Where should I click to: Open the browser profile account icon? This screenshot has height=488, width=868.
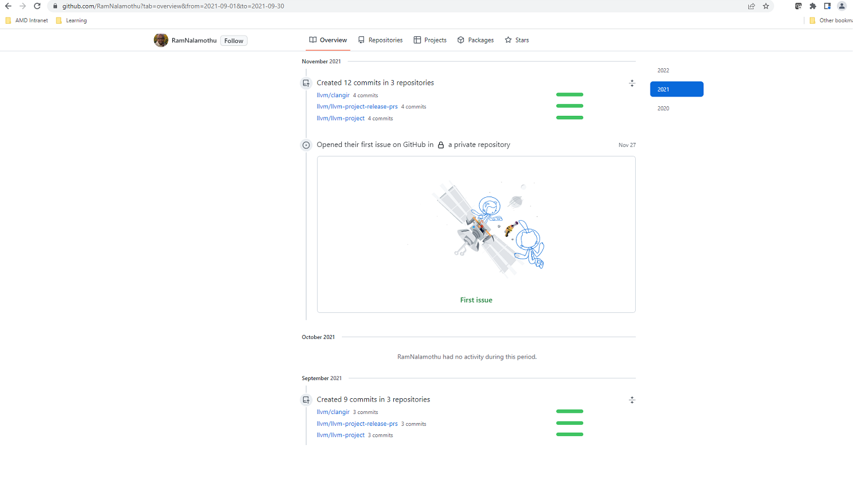point(842,6)
